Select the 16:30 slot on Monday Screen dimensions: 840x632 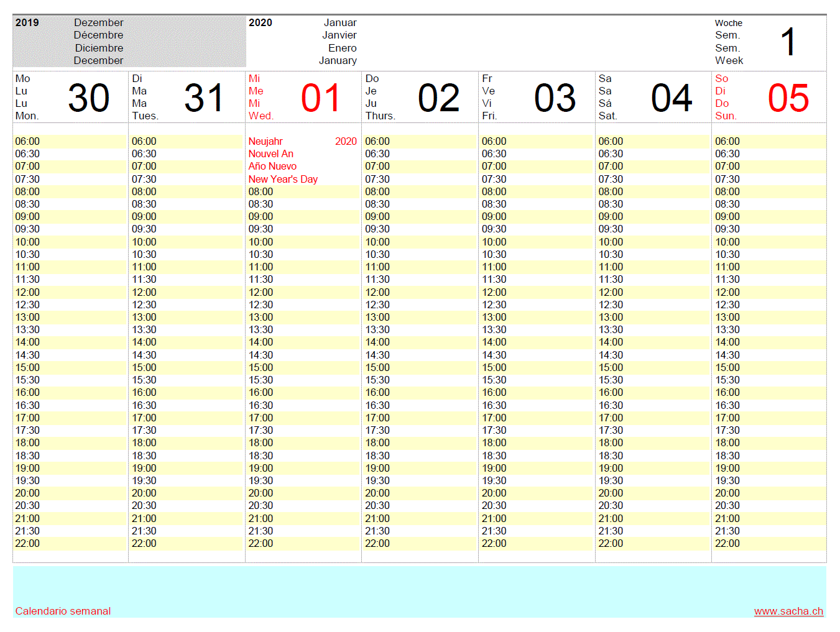pos(70,406)
